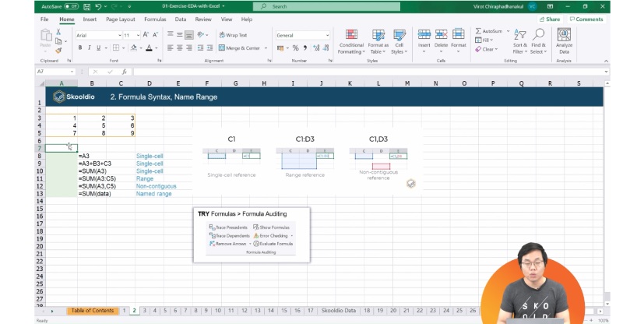Switch to the Review ribbon tab
This screenshot has width=644, height=324.
point(203,19)
